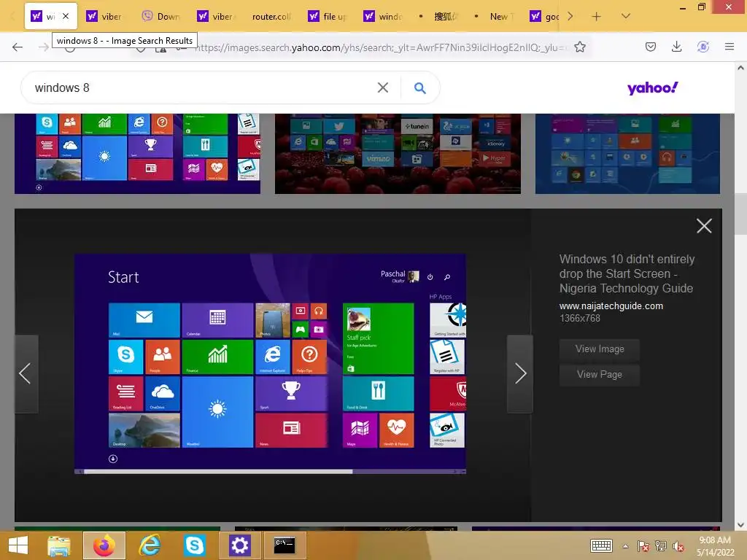The height and width of the screenshot is (560, 747).
Task: Expand the list all tabs dropdown
Action: 626,16
